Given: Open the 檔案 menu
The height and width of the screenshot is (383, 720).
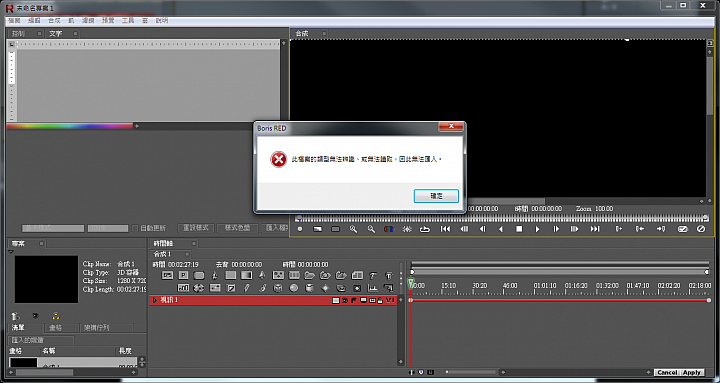Looking at the screenshot, I should [14, 21].
